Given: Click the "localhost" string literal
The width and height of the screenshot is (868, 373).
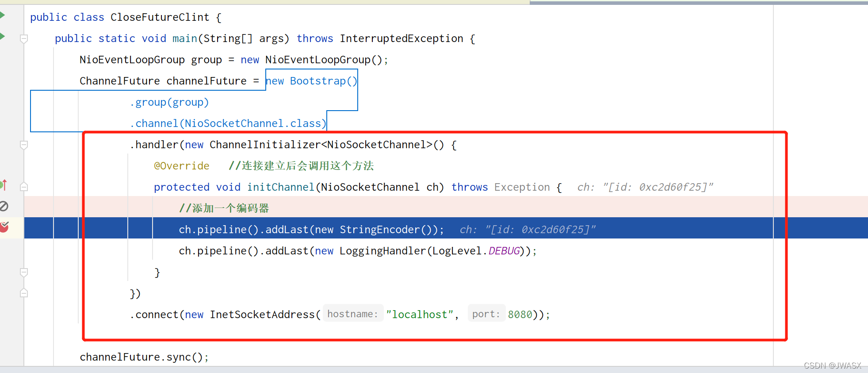Looking at the screenshot, I should click(420, 315).
